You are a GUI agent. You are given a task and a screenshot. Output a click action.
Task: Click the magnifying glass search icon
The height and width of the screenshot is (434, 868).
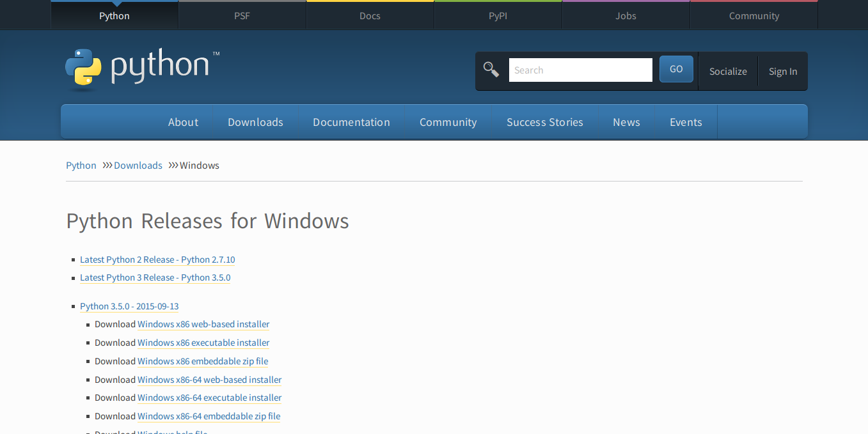pos(491,70)
